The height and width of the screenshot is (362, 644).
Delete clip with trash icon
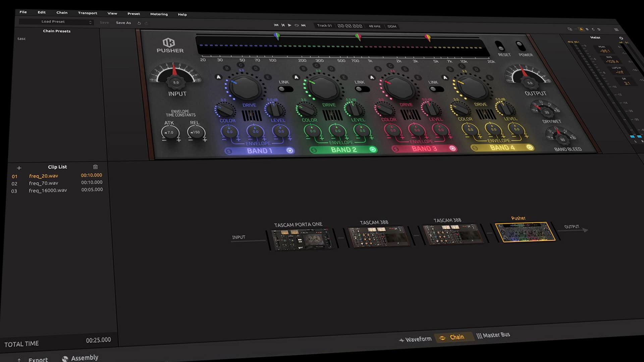pyautogui.click(x=95, y=167)
